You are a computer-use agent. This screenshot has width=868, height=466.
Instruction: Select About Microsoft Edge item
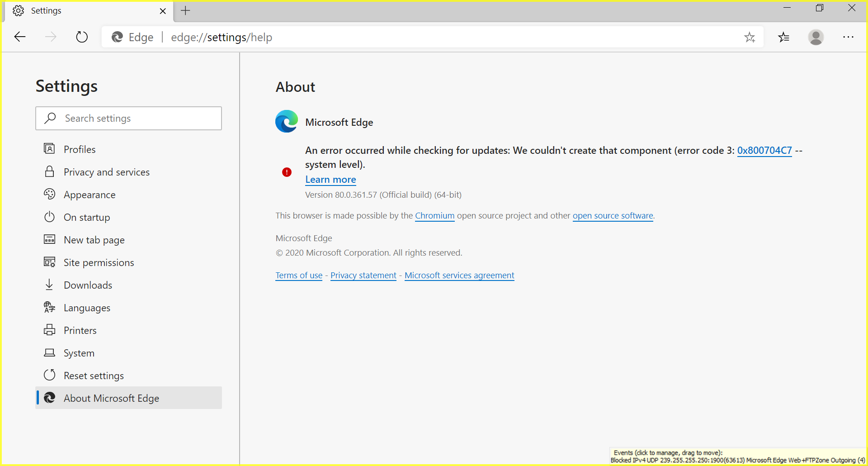[x=128, y=398]
